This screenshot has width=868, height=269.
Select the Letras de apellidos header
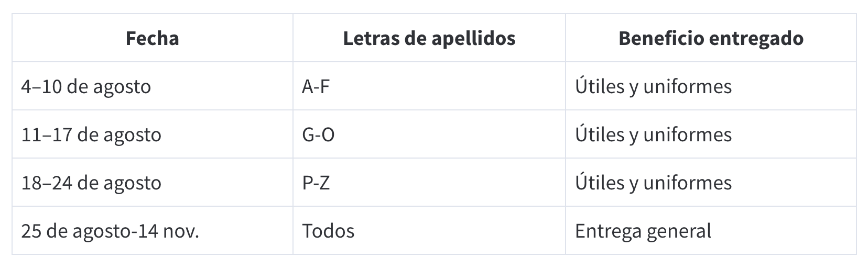(429, 38)
